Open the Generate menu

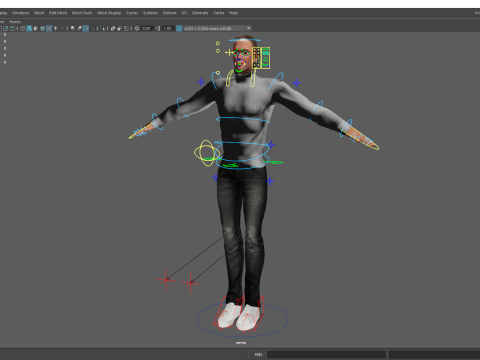click(x=200, y=13)
